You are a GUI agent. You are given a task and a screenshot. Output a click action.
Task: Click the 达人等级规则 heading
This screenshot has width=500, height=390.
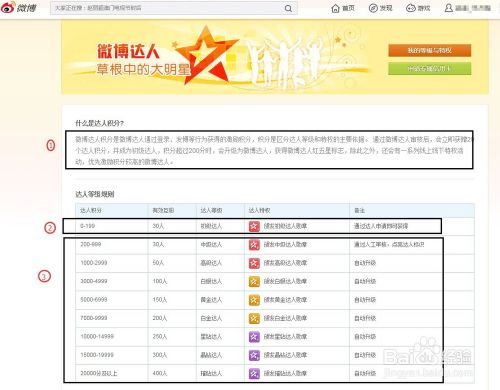click(x=95, y=194)
